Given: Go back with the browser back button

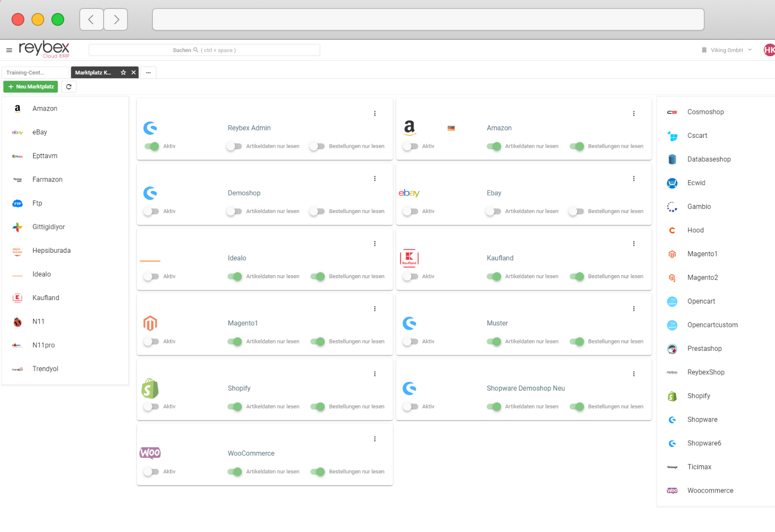Looking at the screenshot, I should point(91,20).
